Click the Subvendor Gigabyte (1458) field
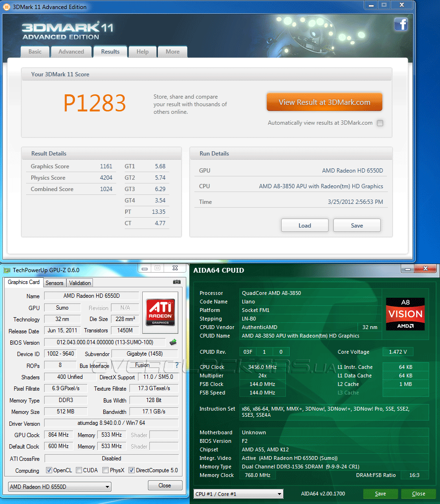Image resolution: width=440 pixels, height=504 pixels. tap(145, 354)
